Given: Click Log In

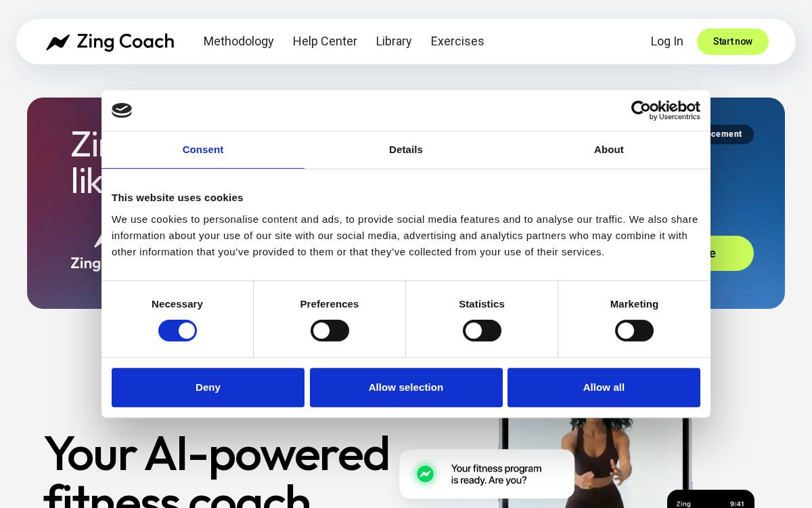Looking at the screenshot, I should [x=667, y=41].
